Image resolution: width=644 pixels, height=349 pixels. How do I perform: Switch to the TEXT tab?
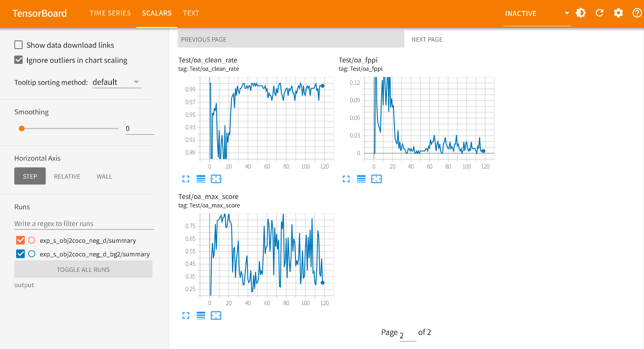pyautogui.click(x=191, y=13)
